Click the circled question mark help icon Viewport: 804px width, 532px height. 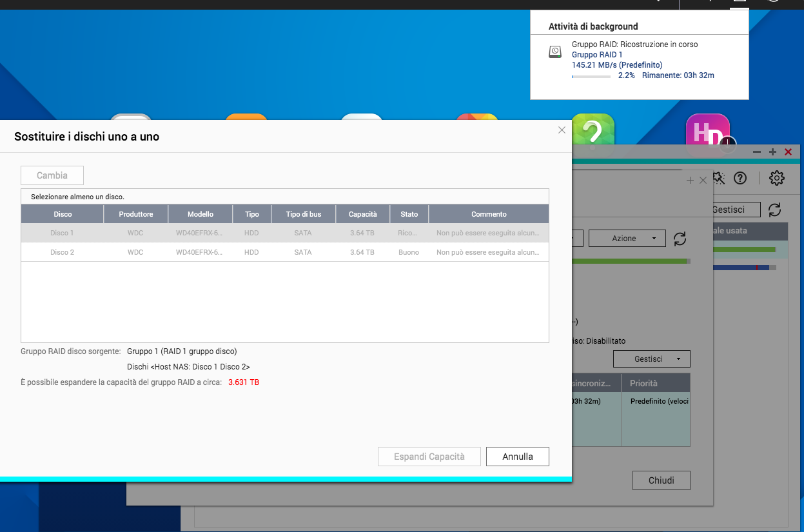click(x=740, y=178)
